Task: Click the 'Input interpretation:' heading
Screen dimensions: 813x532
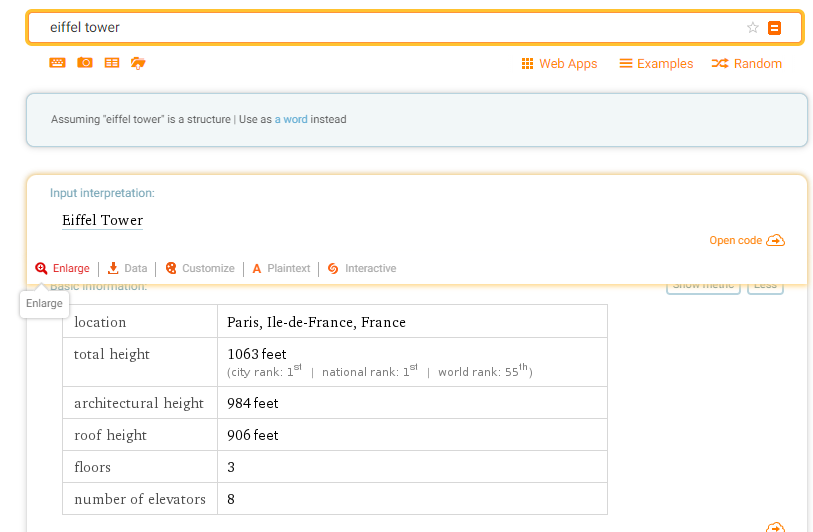Action: coord(102,193)
